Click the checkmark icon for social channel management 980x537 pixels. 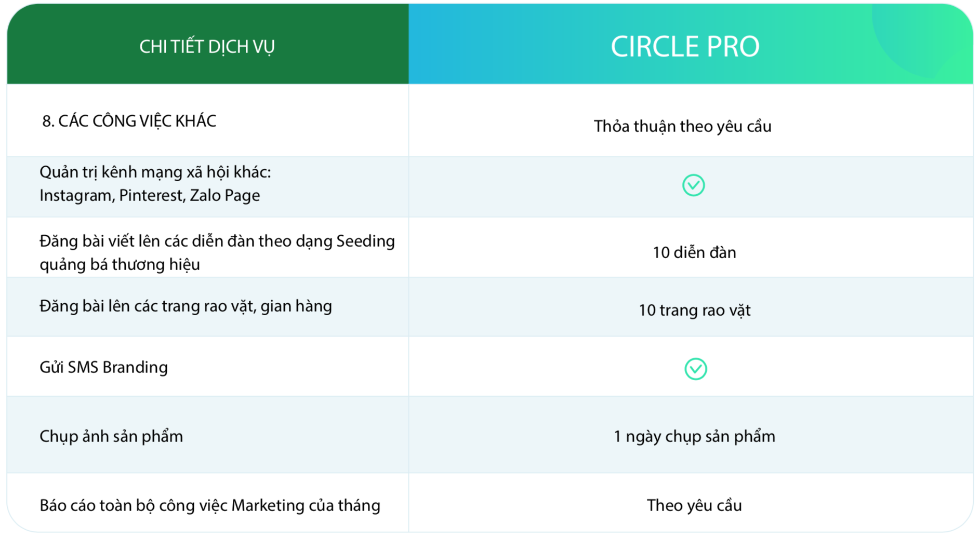tap(693, 185)
